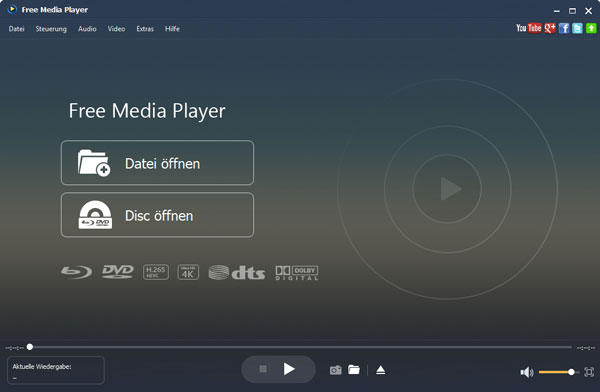Toggle fullscreen mode icon

pyautogui.click(x=589, y=372)
